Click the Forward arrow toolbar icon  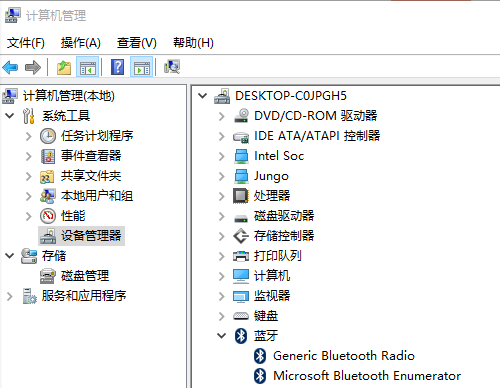(33, 67)
